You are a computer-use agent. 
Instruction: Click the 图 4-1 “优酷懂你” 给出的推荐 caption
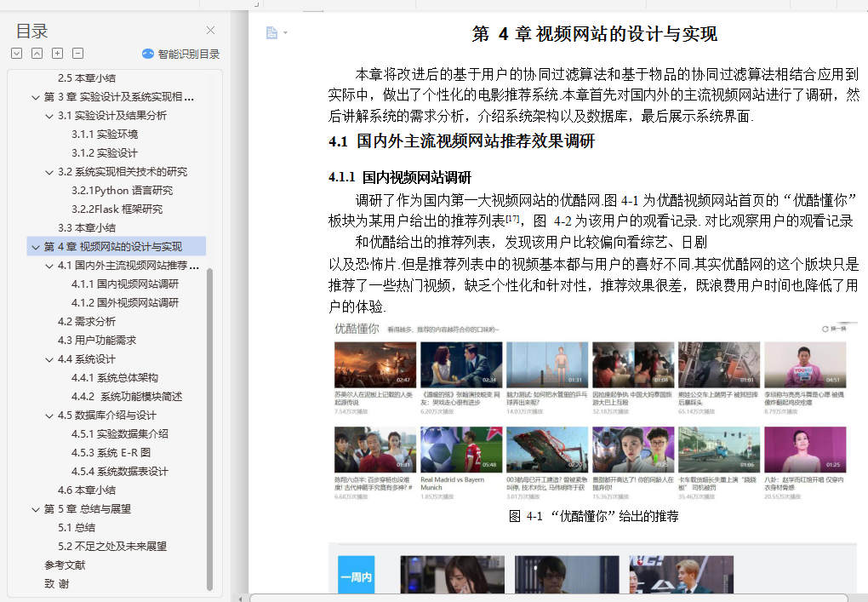coord(593,517)
